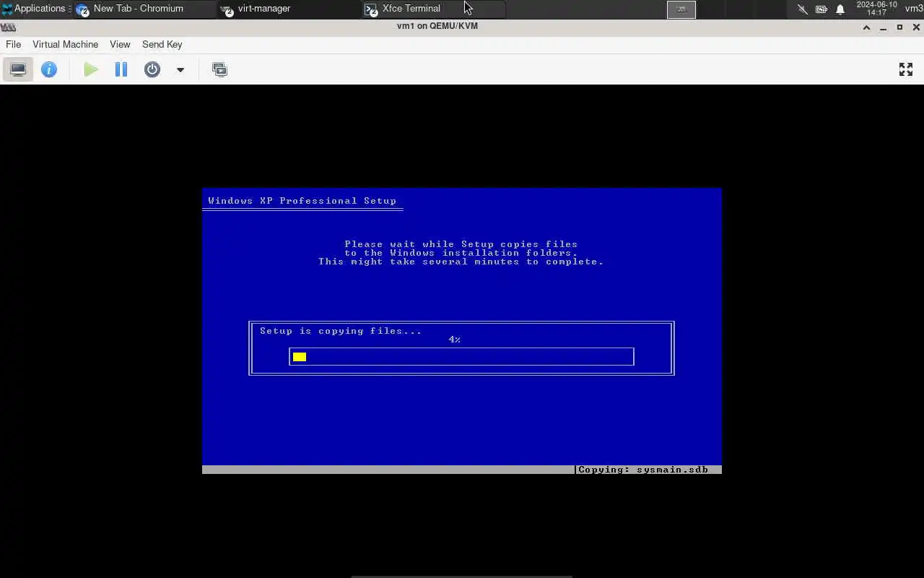The width and height of the screenshot is (924, 578).
Task: Show virtual hardware details info icon
Action: (49, 69)
